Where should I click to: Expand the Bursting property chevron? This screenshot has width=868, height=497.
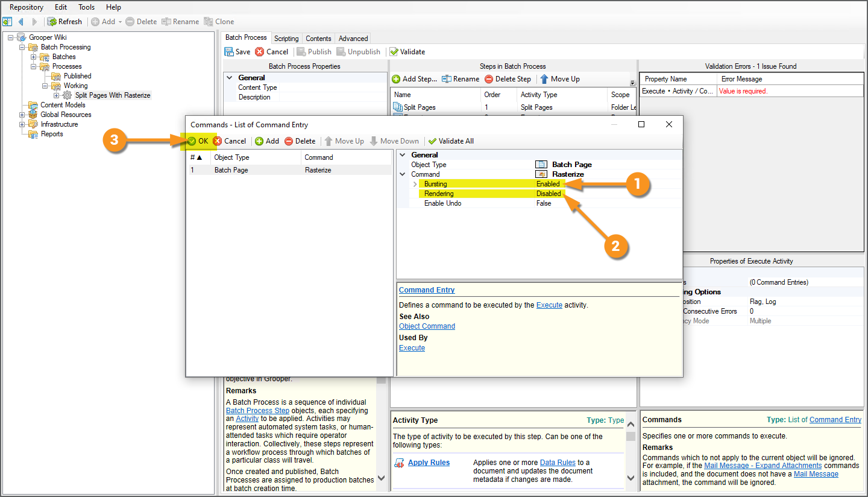(x=415, y=184)
